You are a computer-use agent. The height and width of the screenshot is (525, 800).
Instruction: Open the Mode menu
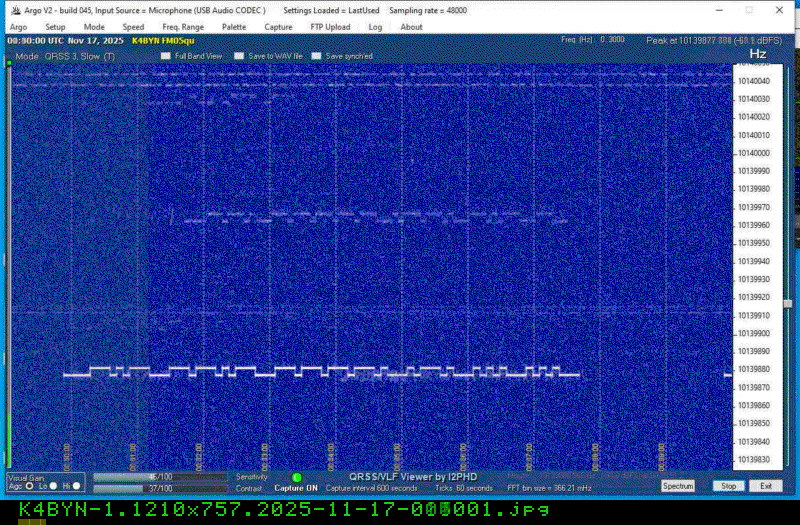pyautogui.click(x=94, y=27)
